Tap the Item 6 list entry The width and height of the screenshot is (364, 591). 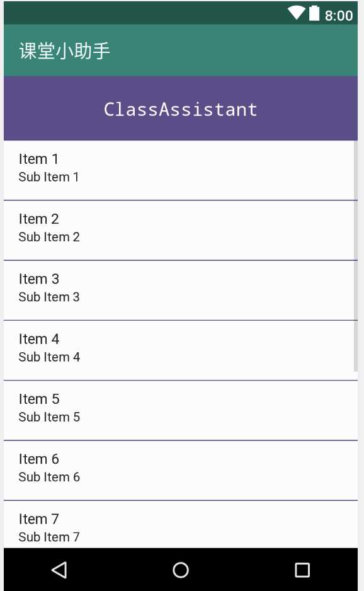(x=181, y=471)
